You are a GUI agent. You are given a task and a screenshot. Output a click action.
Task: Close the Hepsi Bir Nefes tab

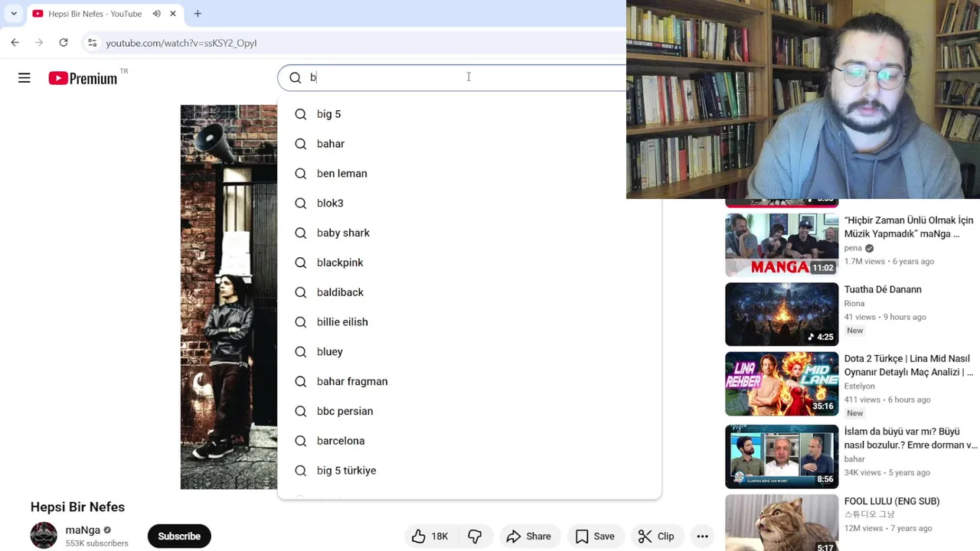173,14
